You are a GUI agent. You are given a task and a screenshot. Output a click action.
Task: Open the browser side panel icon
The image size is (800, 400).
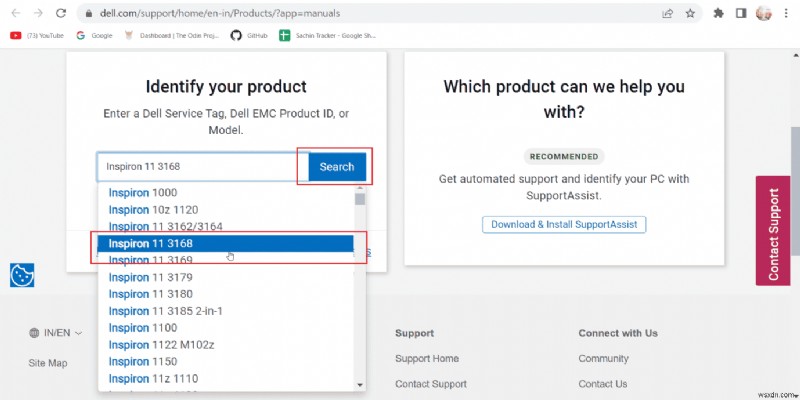741,13
